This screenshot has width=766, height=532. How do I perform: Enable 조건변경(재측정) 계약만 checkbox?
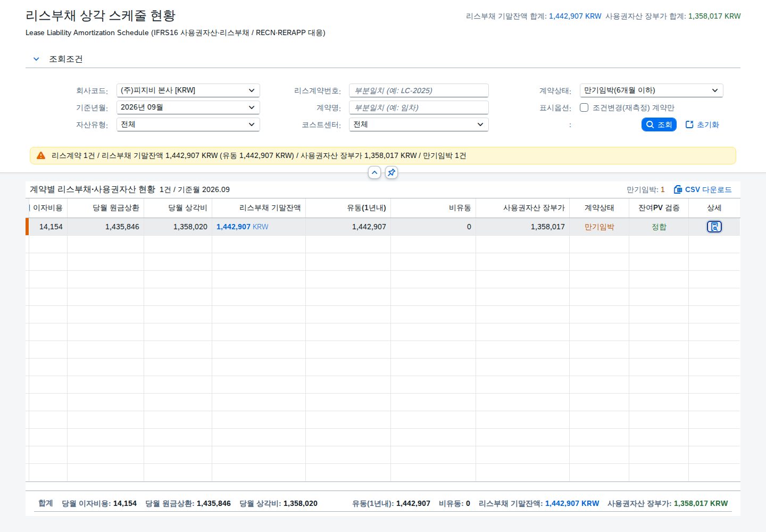(584, 107)
